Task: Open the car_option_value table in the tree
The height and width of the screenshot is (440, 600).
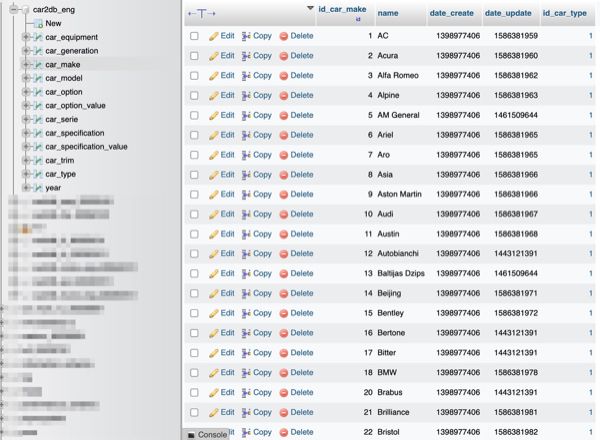Action: 75,106
